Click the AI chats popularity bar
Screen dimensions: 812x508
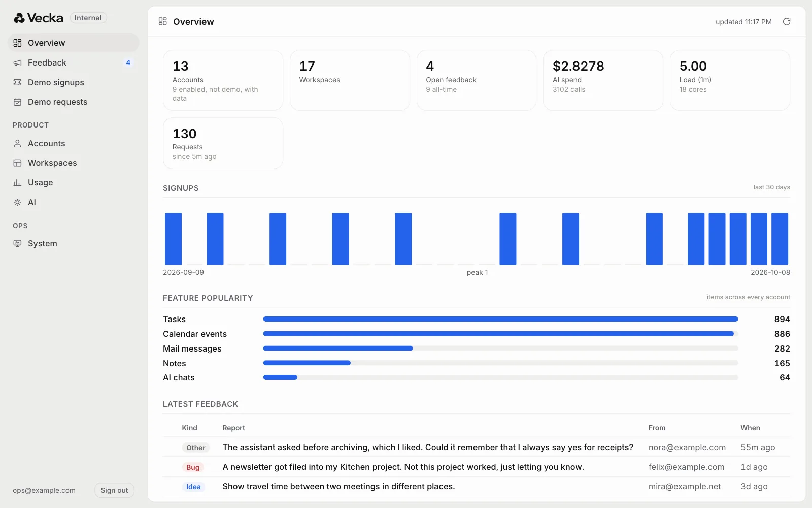click(x=500, y=377)
